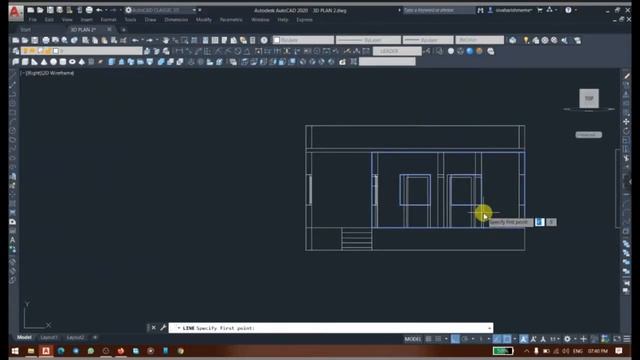Screen dimensions: 640x360
Task: Open the LEADER style dropdown
Action: coord(397,51)
